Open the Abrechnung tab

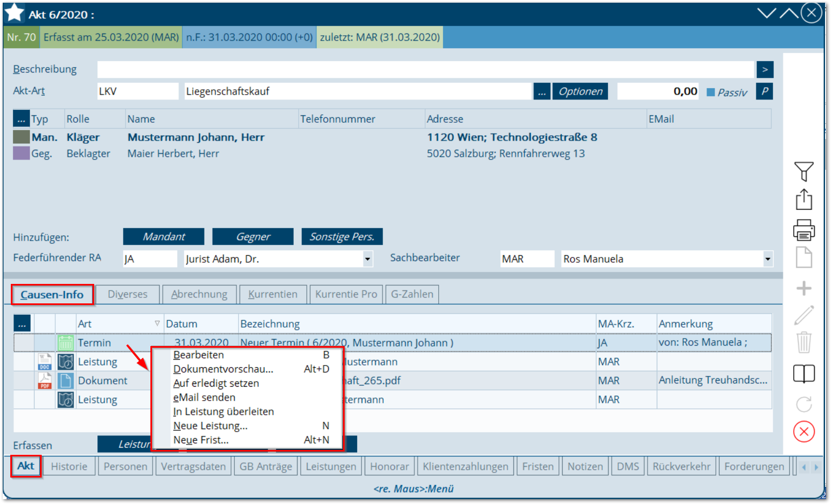coord(199,294)
